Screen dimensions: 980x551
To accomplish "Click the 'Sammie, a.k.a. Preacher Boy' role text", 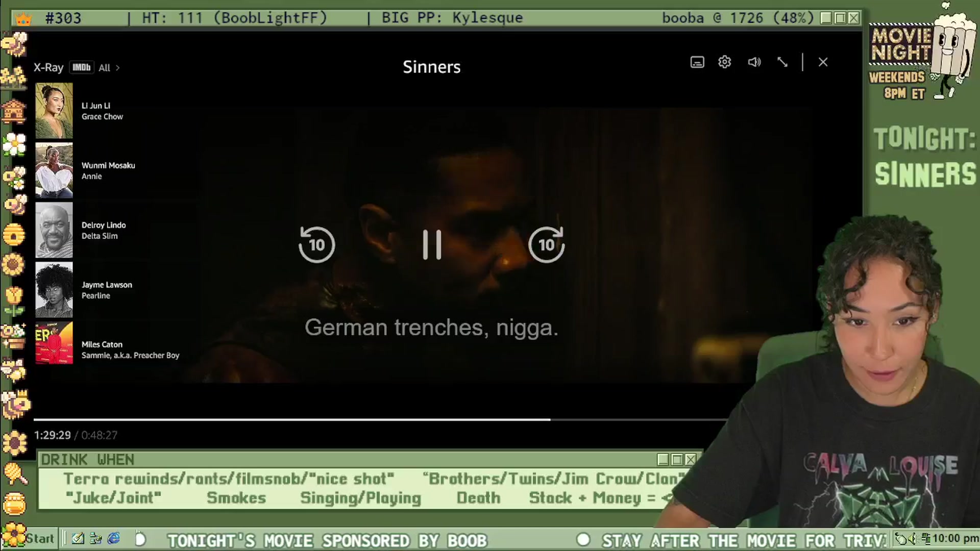I will (131, 356).
